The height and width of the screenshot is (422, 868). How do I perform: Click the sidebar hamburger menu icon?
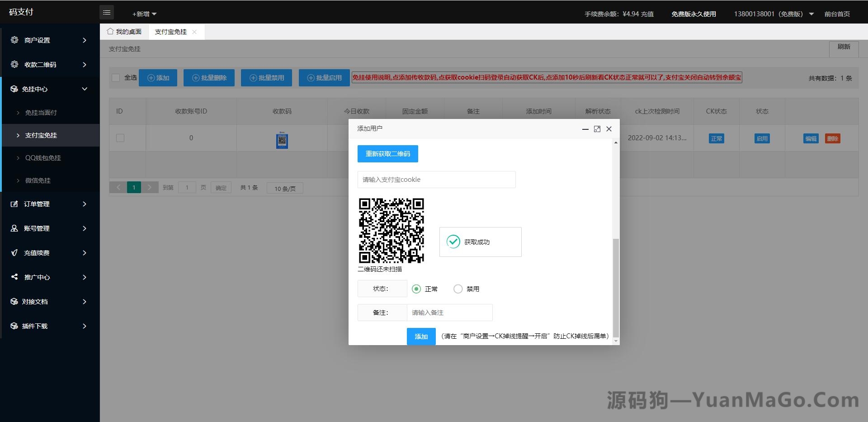tap(107, 12)
